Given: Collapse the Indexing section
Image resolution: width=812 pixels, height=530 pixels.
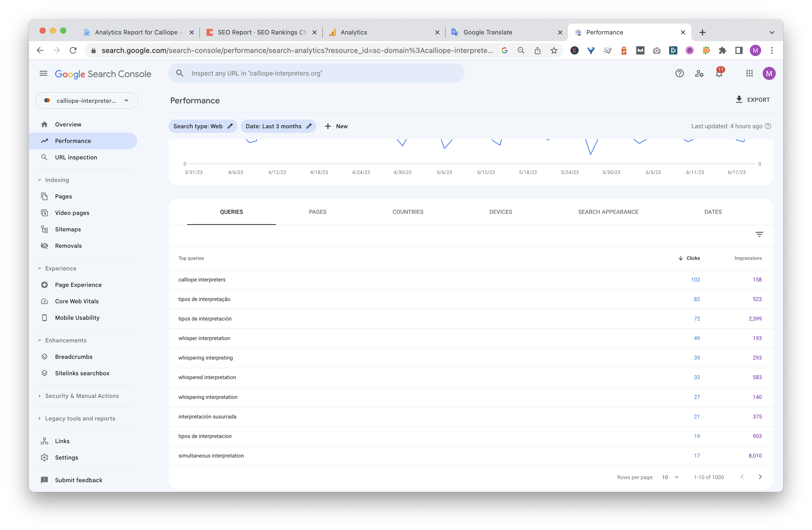Looking at the screenshot, I should (x=40, y=180).
